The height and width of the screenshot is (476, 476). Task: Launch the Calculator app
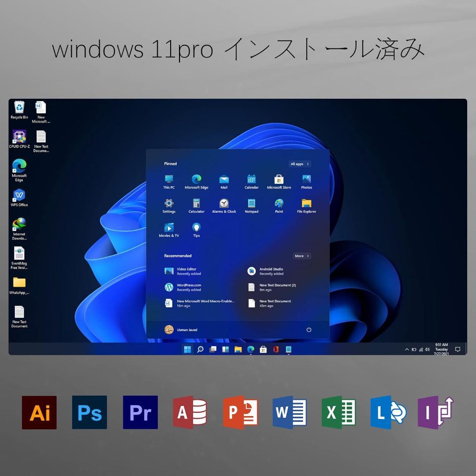click(x=196, y=204)
